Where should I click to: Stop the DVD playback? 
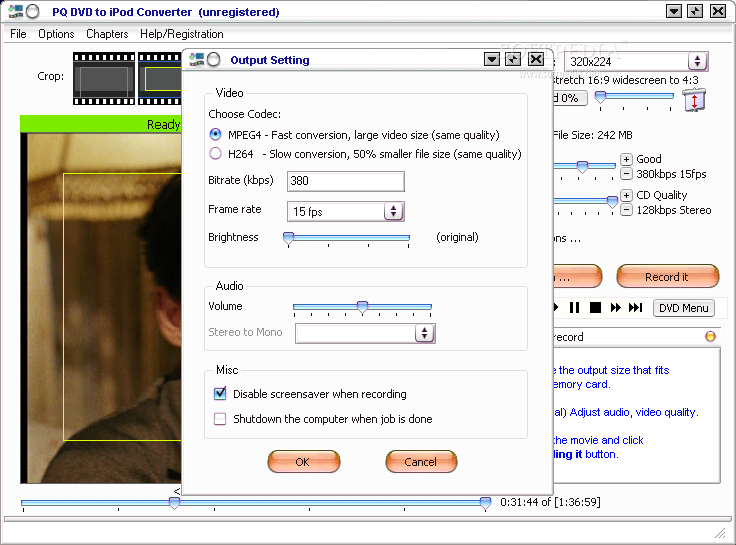coord(595,307)
